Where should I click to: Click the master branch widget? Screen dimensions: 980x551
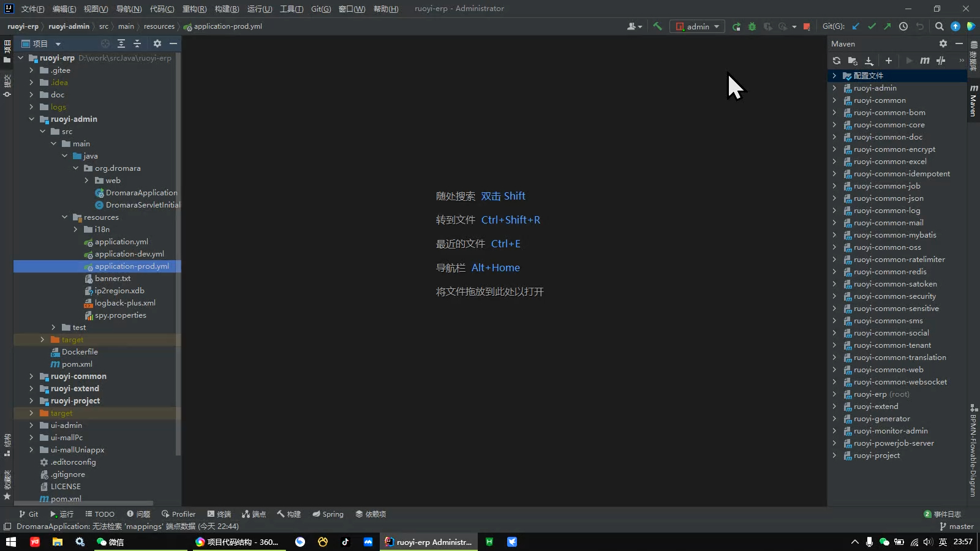click(957, 527)
